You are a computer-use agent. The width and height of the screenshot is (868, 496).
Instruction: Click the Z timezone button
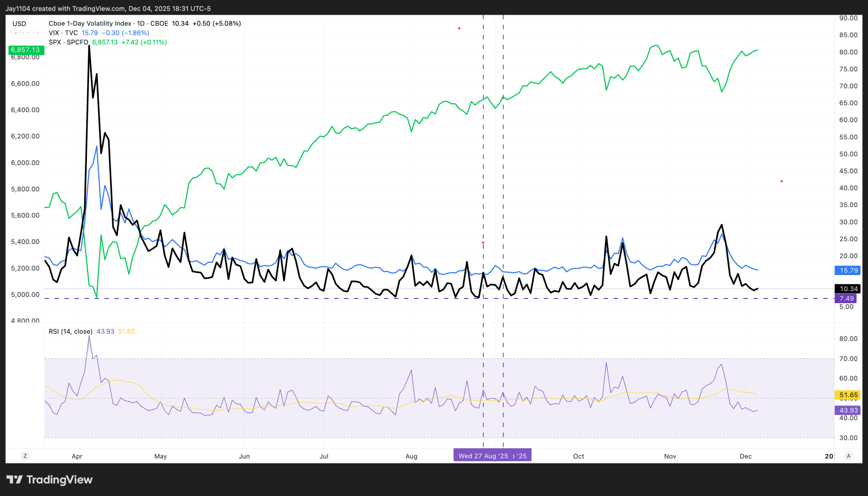[25, 456]
